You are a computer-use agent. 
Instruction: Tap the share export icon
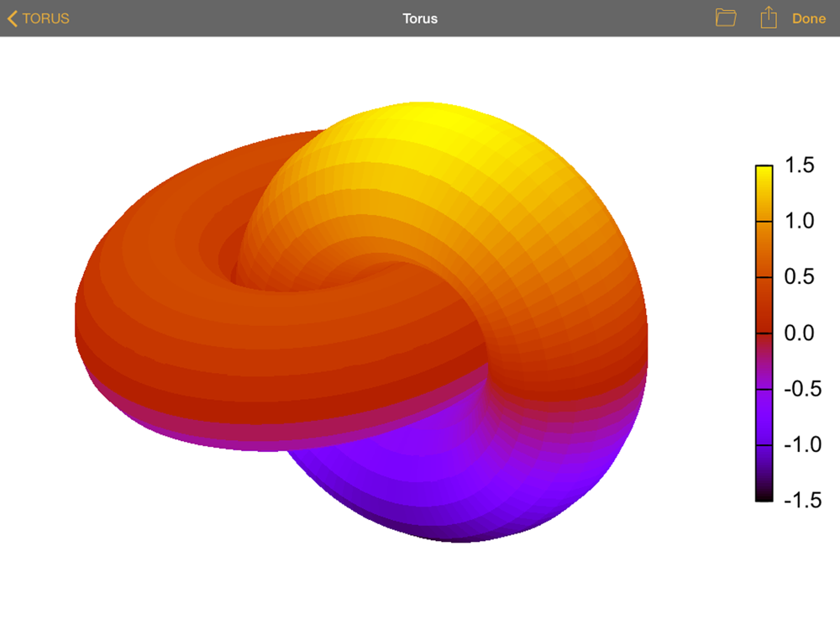[769, 18]
